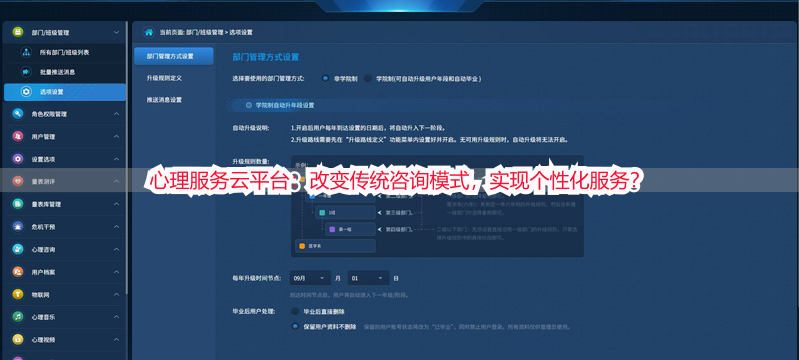The width and height of the screenshot is (799, 360).
Task: Click the gear icon beside 选项设置
Action: [25, 92]
